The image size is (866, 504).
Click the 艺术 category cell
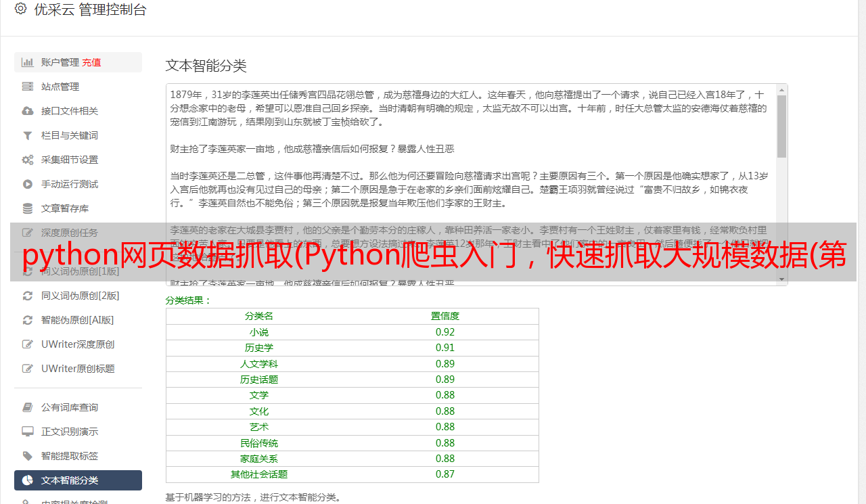[x=259, y=427]
